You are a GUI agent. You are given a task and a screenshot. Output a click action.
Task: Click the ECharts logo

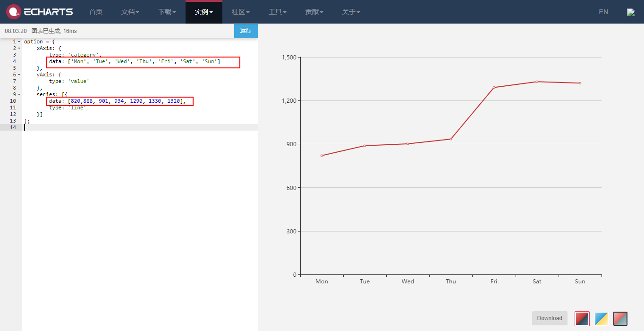[40, 12]
